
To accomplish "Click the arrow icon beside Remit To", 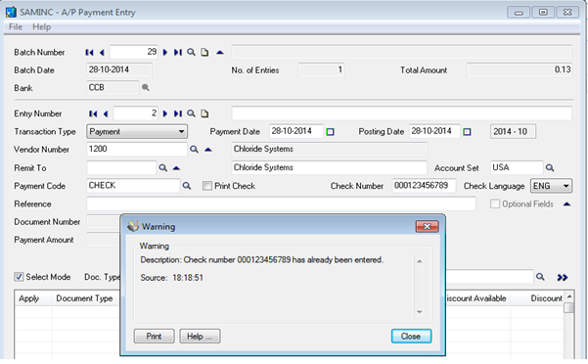I will click(x=176, y=168).
